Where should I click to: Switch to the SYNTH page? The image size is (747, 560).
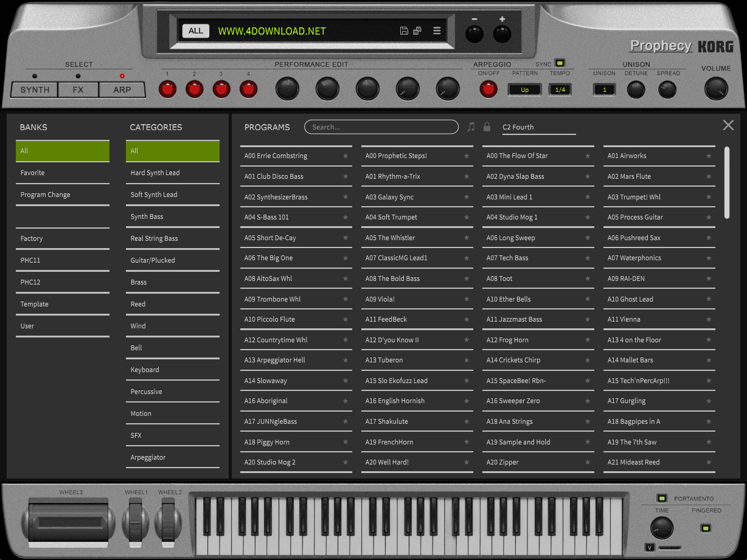(35, 90)
